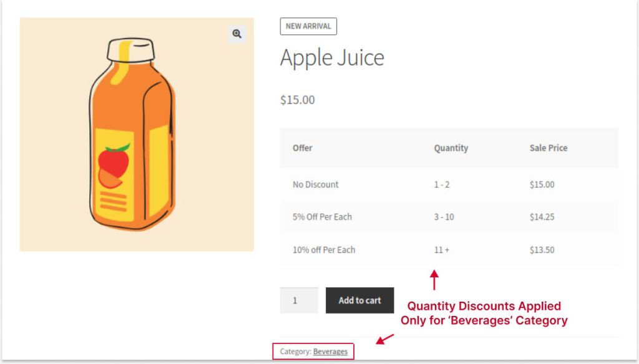Click the 1 - 2 quantity cell
The width and height of the screenshot is (639, 364).
coord(442,184)
